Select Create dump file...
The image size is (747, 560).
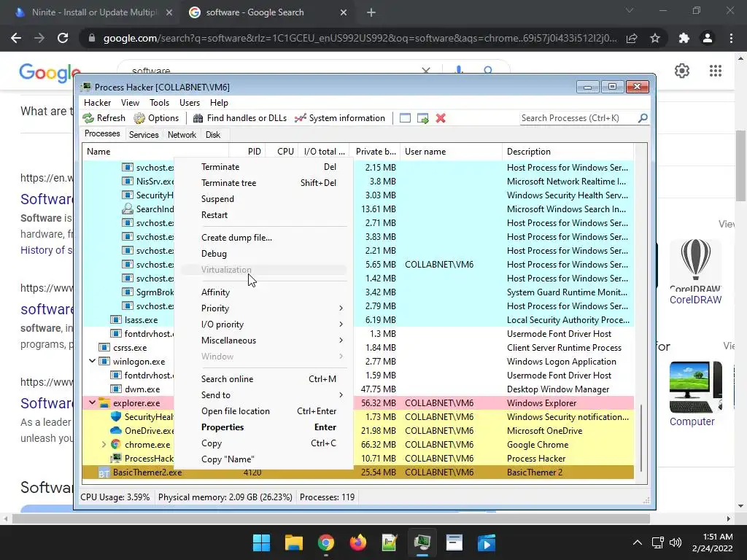[264, 238]
